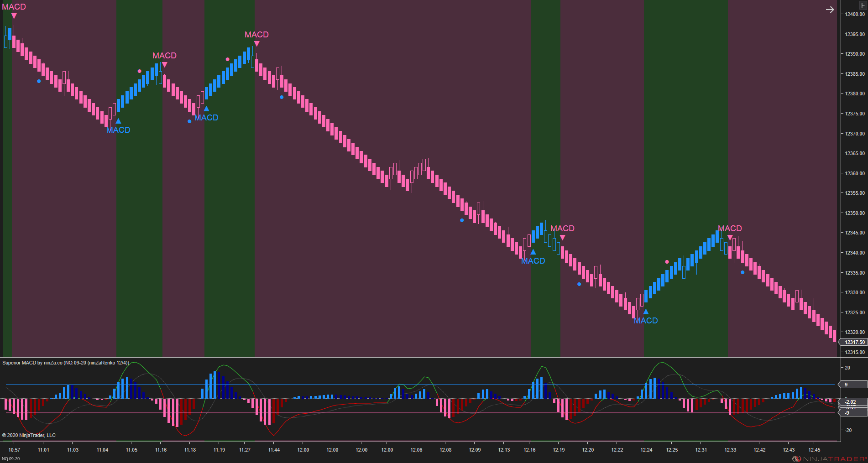Toggle the lower threshold line at -9
This screenshot has height=463, width=868.
pyautogui.click(x=847, y=412)
